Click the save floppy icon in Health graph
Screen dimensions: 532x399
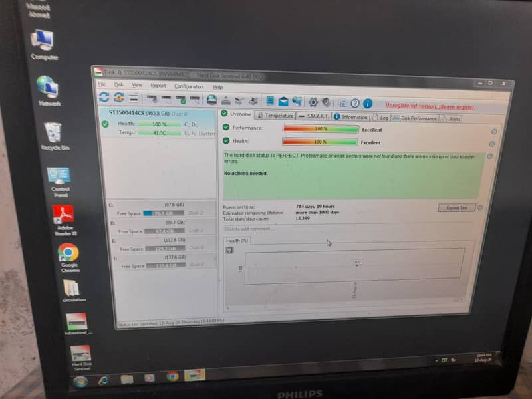coord(229,251)
